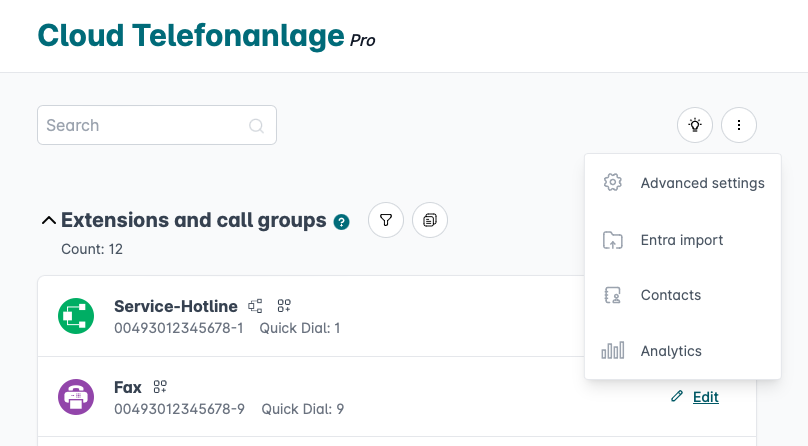Select the Fax entry name
808x446 pixels.
(128, 387)
